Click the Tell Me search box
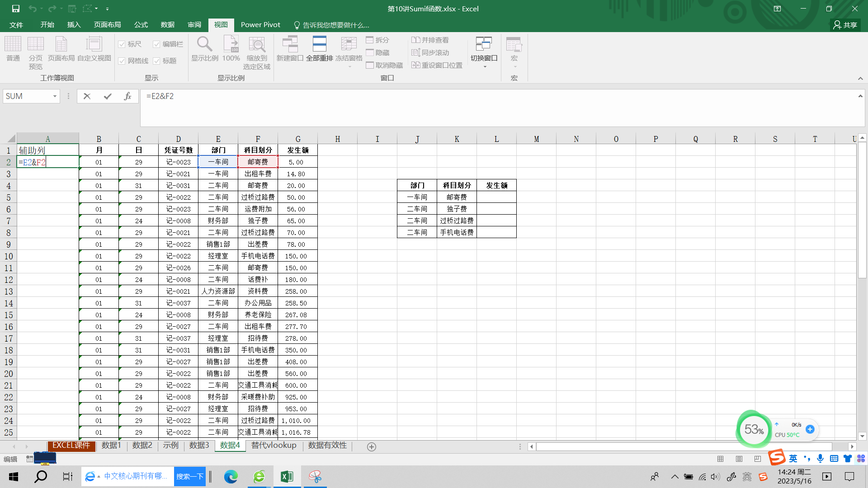Image resolution: width=868 pixels, height=488 pixels. pos(331,25)
